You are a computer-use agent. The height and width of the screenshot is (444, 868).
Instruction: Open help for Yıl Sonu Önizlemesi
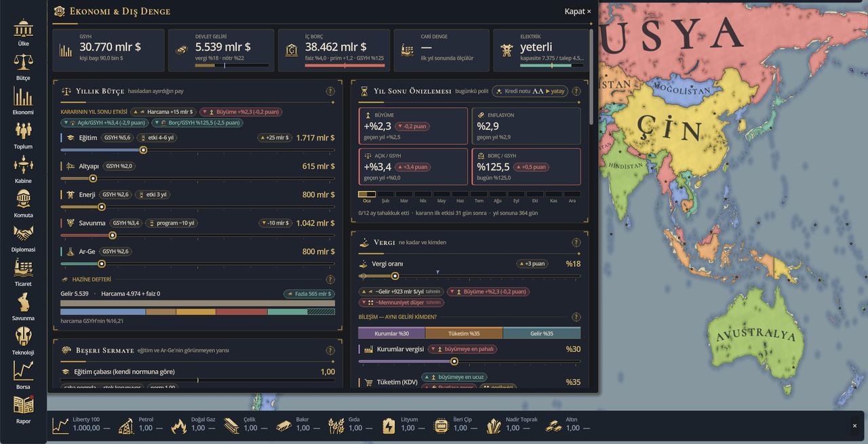point(576,92)
